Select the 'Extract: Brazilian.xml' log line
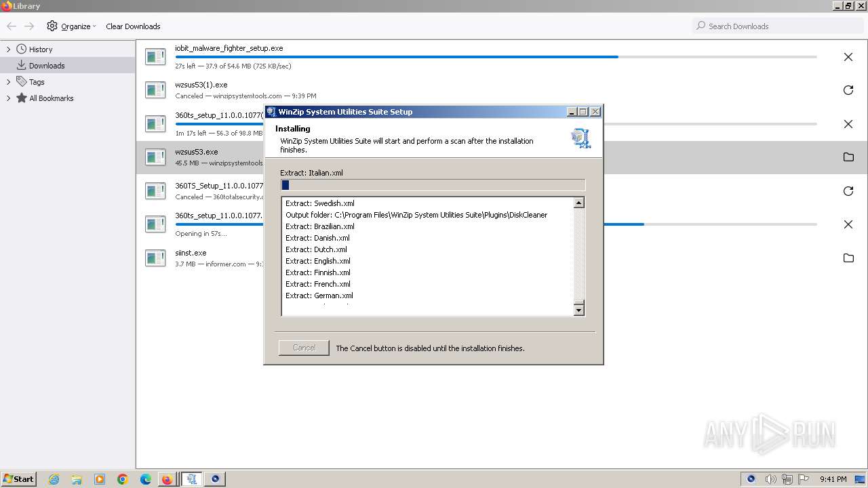The image size is (868, 488). pos(319,226)
